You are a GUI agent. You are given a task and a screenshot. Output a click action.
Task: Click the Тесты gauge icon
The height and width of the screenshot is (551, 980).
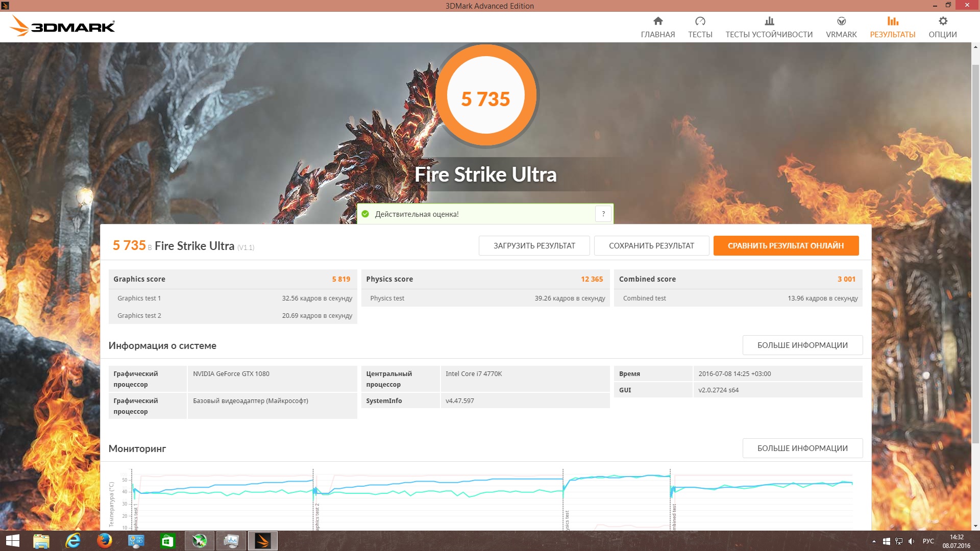(x=700, y=21)
